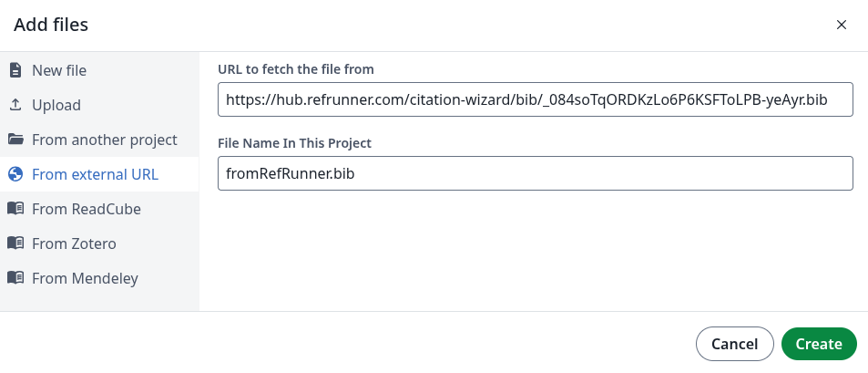Viewport: 868px width, 373px height.
Task: Click the book icon beside From ReadCube
Action: coord(15,209)
